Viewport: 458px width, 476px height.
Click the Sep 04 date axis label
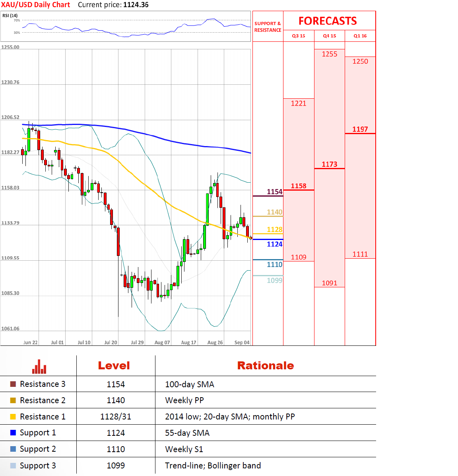(x=242, y=342)
